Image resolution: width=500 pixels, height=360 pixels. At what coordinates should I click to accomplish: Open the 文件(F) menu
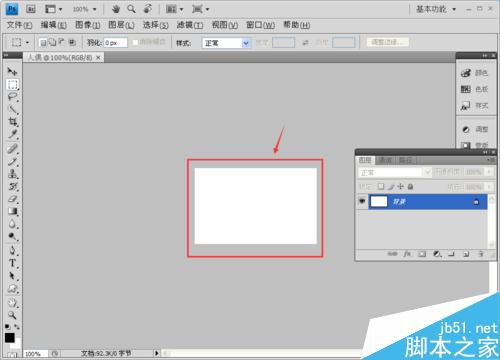coord(19,25)
